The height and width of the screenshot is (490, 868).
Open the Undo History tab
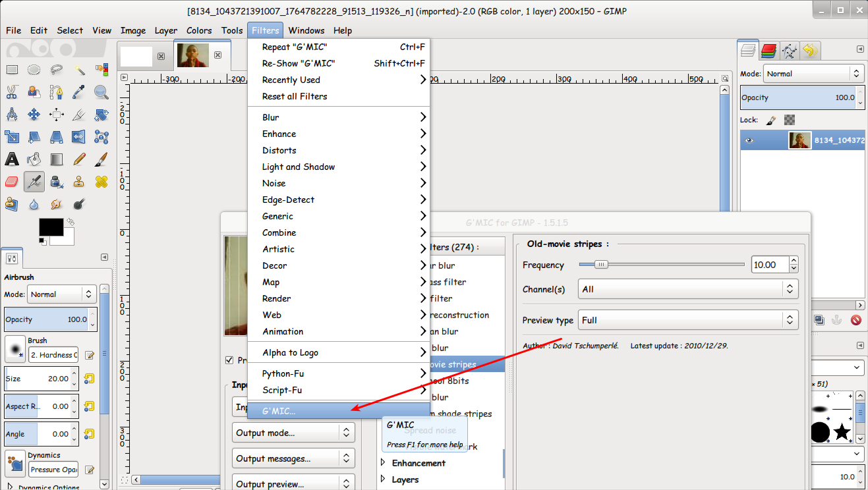[x=810, y=50]
